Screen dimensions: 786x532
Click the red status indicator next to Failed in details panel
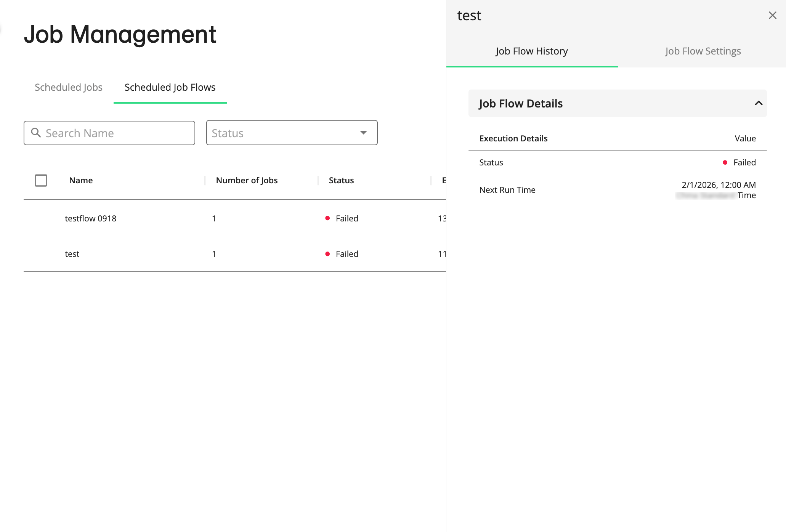pos(725,162)
